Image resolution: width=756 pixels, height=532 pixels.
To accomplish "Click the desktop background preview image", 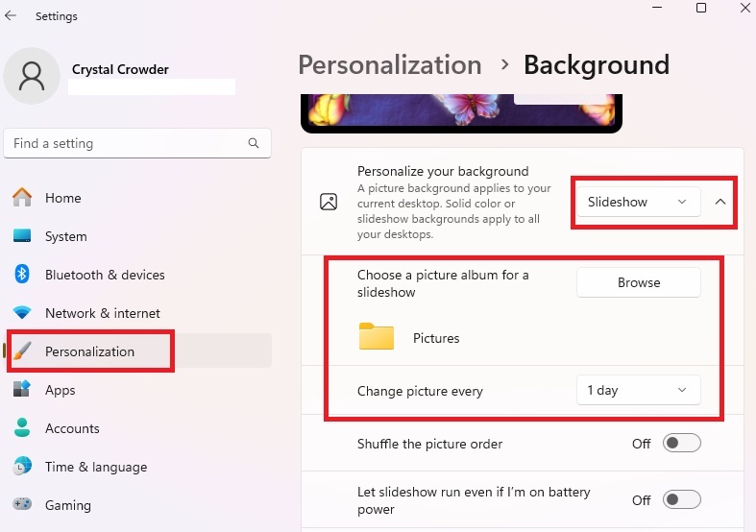I will 461,112.
